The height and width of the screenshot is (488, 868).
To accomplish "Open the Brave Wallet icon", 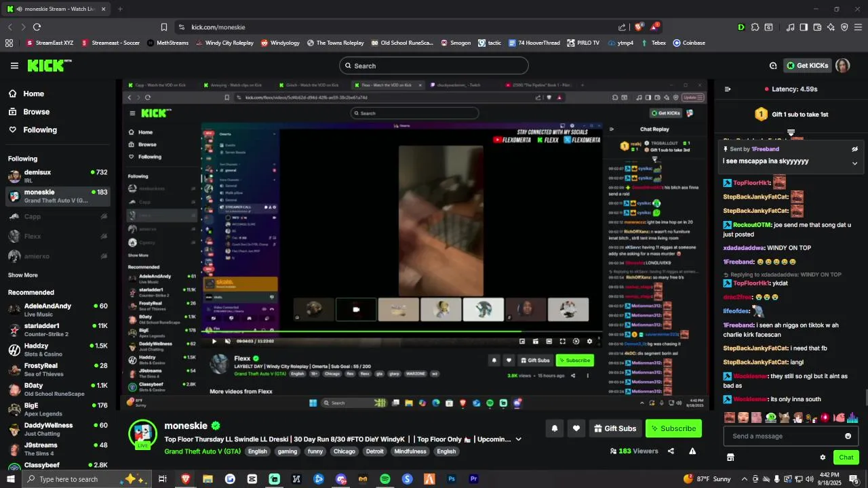I will [x=817, y=27].
